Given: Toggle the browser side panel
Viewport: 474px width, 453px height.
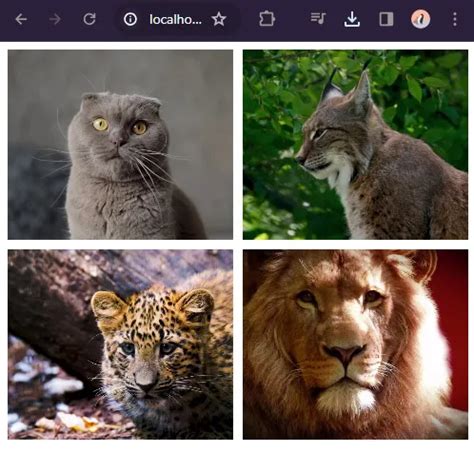Looking at the screenshot, I should click(386, 19).
